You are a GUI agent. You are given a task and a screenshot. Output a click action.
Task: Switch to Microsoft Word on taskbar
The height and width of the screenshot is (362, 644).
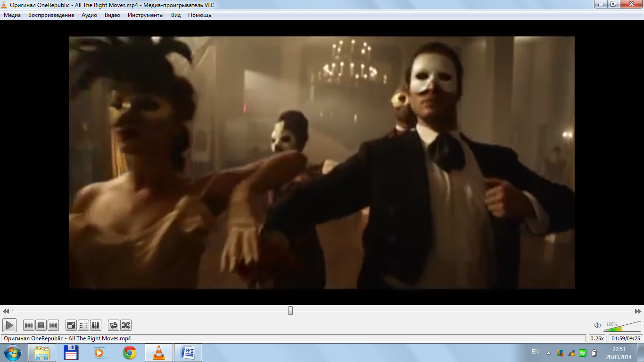pos(188,353)
